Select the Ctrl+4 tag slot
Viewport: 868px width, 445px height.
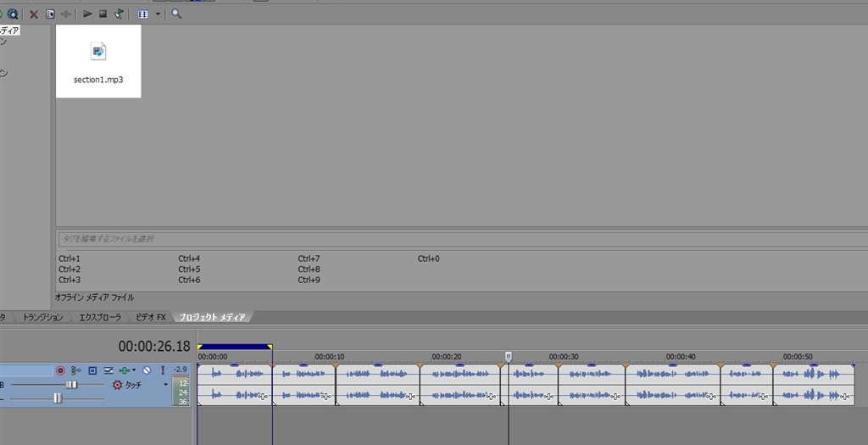189,259
